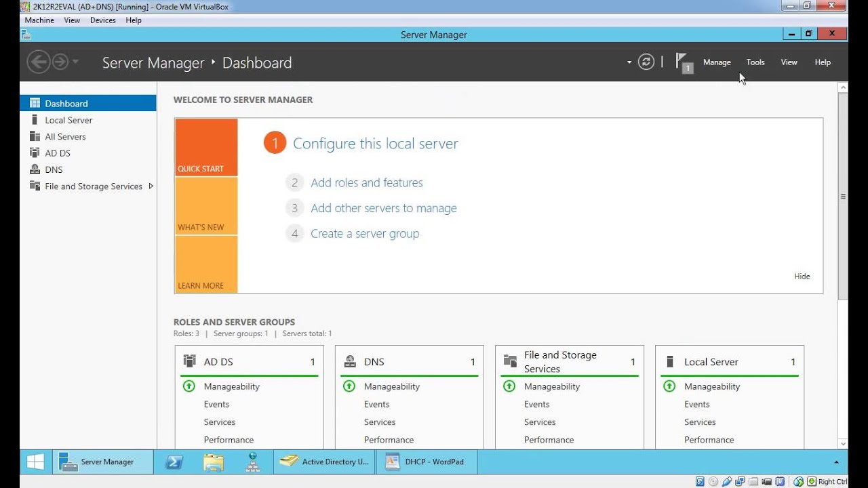Click Performance in File and Storage Services tile

point(549,440)
